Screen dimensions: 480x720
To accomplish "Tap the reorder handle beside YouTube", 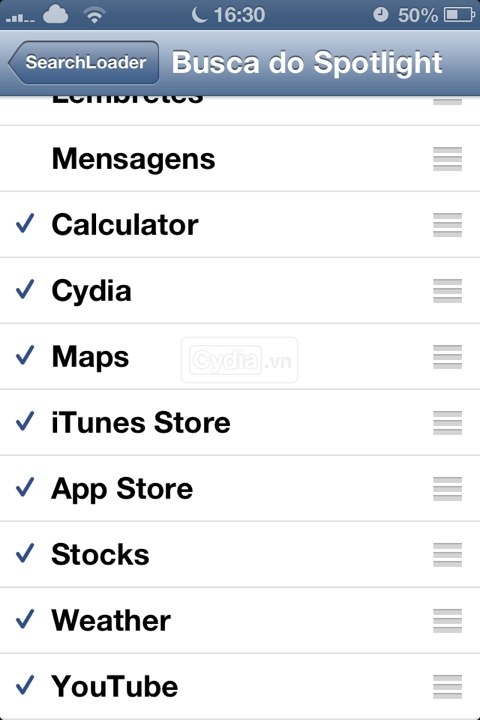I will tap(447, 686).
